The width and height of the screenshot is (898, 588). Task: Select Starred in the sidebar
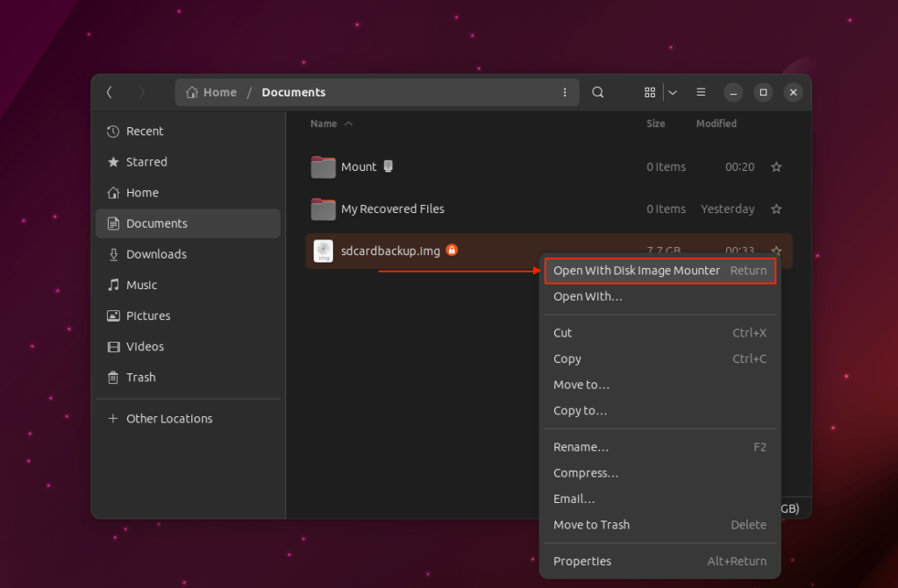[x=146, y=161]
